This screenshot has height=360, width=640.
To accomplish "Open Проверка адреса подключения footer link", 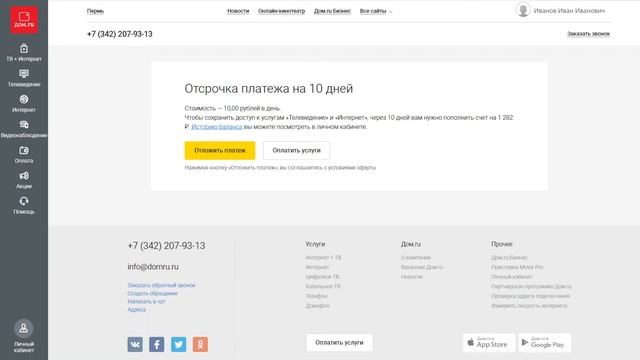I will (x=531, y=296).
